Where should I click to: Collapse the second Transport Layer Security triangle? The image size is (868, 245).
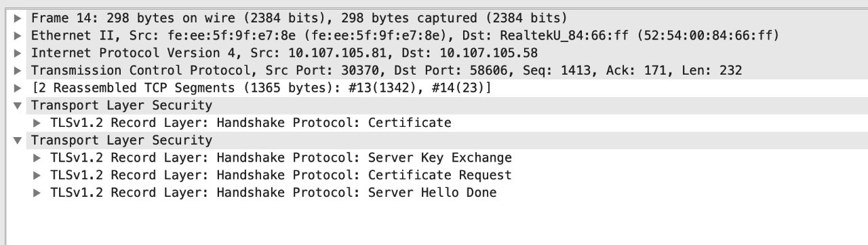click(17, 140)
